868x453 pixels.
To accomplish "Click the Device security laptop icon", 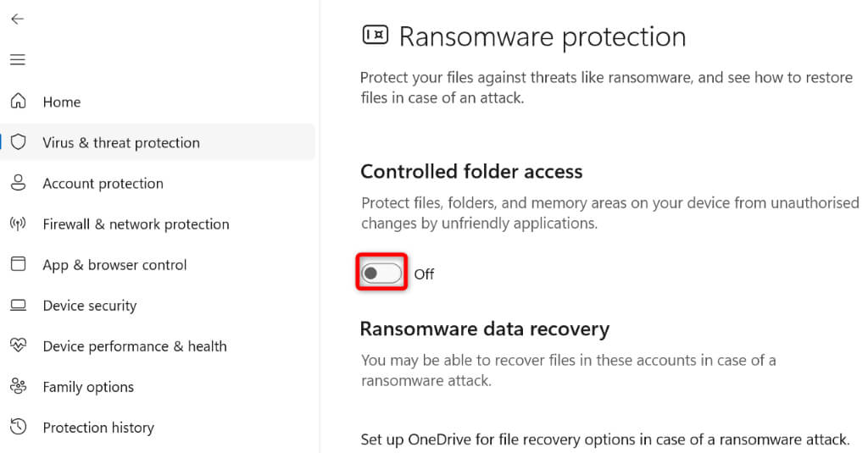I will [x=18, y=305].
